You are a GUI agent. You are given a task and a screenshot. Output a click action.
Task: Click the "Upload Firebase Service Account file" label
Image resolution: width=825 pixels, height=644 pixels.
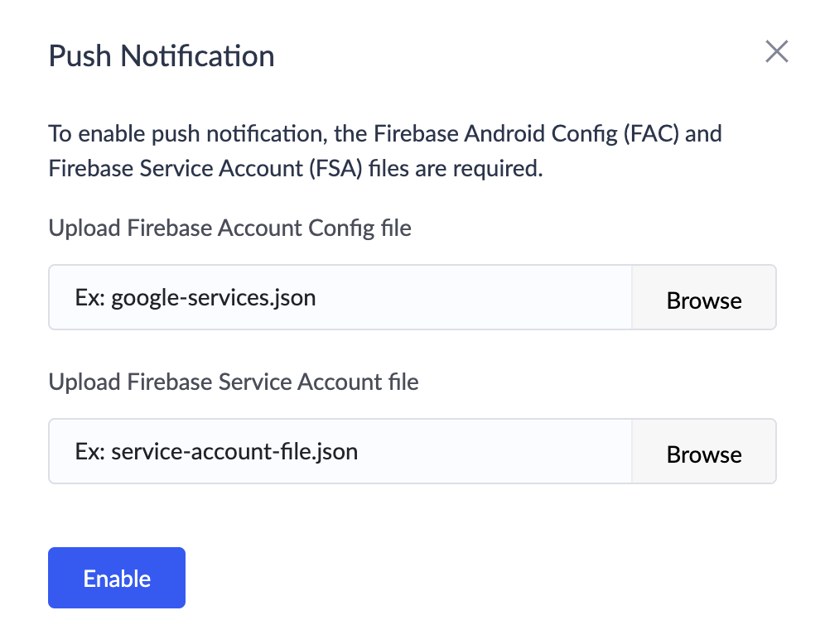click(x=234, y=382)
